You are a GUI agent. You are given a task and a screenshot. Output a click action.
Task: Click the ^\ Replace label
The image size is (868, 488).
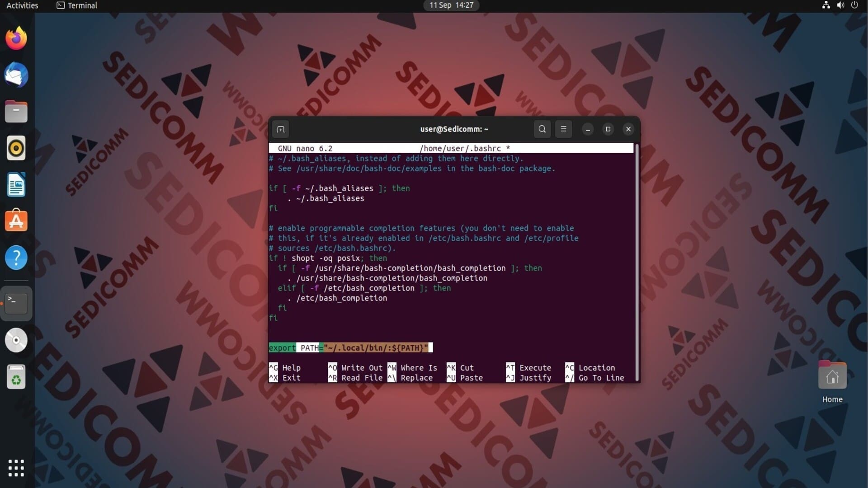[410, 378]
